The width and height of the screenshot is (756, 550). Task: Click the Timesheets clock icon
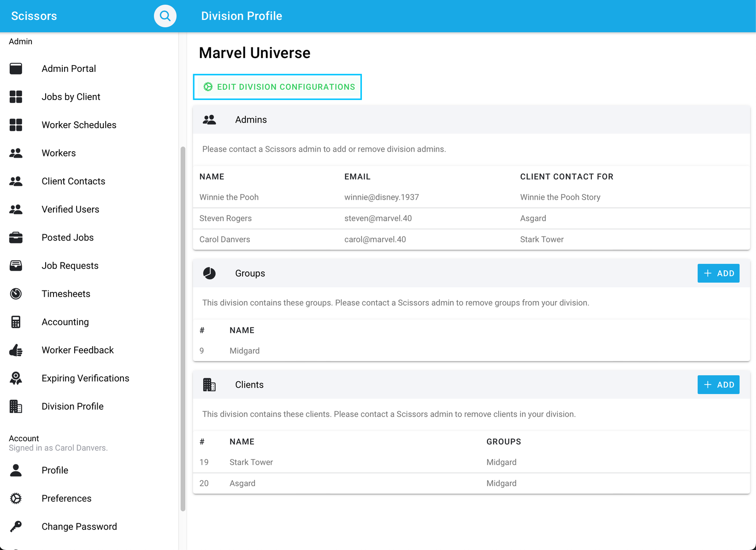[16, 294]
